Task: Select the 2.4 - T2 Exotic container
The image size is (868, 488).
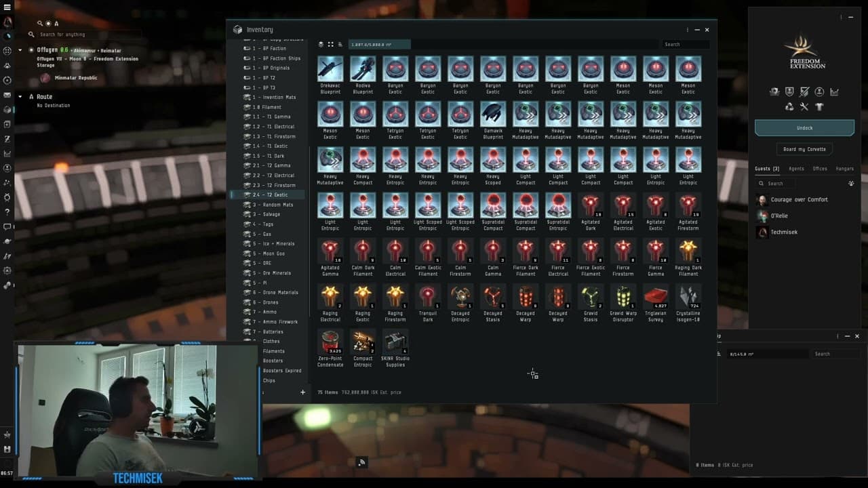Action: [269, 195]
